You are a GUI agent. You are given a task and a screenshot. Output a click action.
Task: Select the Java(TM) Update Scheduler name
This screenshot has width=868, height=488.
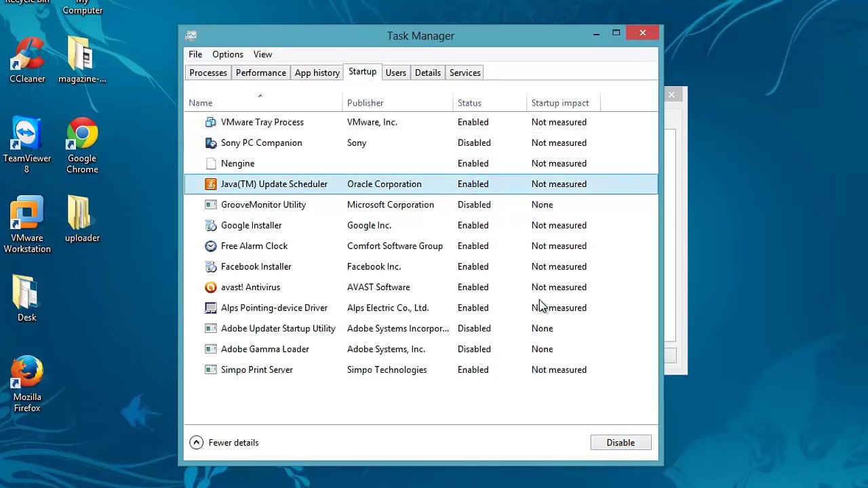[274, 184]
